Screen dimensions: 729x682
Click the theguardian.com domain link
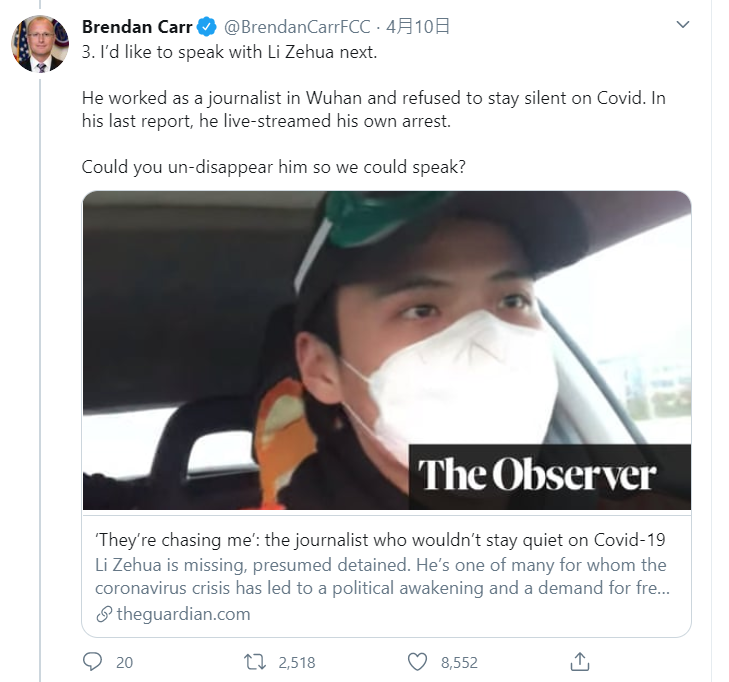coord(183,614)
